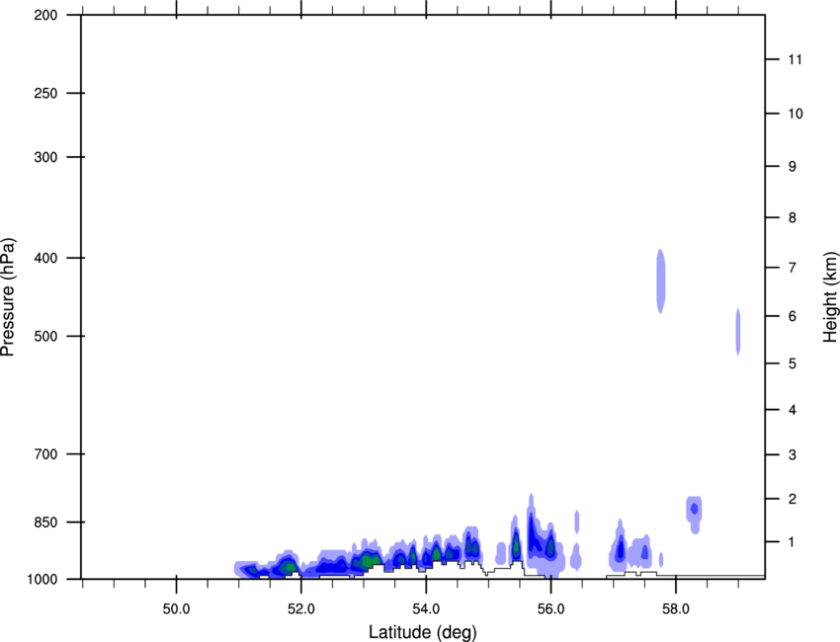
Task: Click the thin light-blue contour near 500 hPa
Action: 738,332
